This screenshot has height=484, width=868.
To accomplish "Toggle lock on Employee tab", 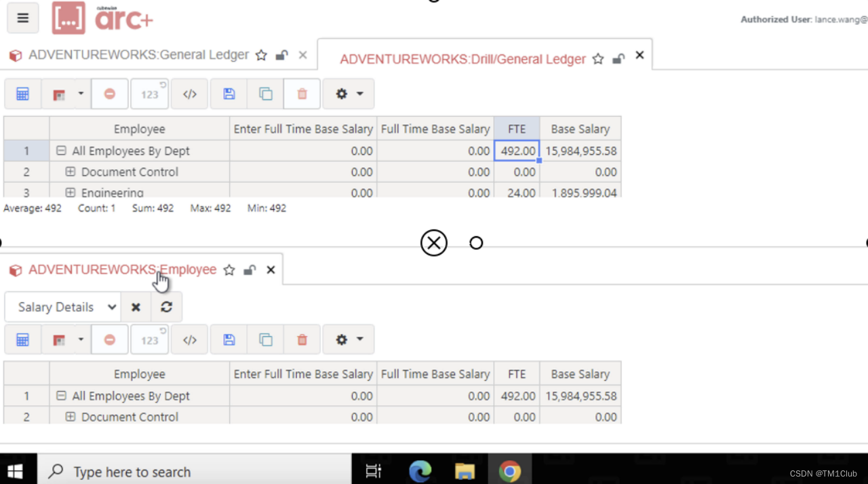I will (250, 270).
